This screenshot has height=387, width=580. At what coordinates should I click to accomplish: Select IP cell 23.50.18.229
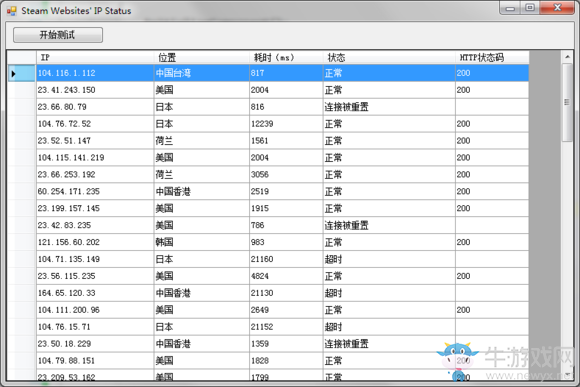(x=95, y=344)
